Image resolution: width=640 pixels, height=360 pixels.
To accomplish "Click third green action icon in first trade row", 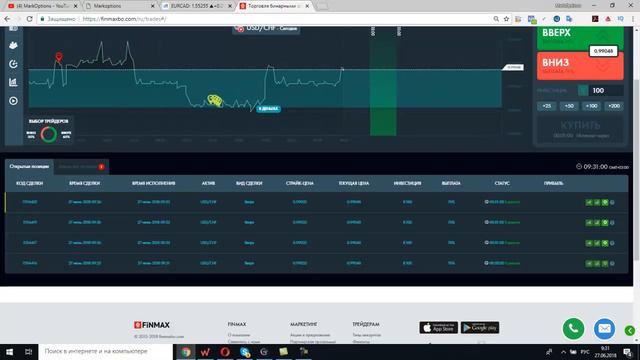I will pyautogui.click(x=605, y=202).
